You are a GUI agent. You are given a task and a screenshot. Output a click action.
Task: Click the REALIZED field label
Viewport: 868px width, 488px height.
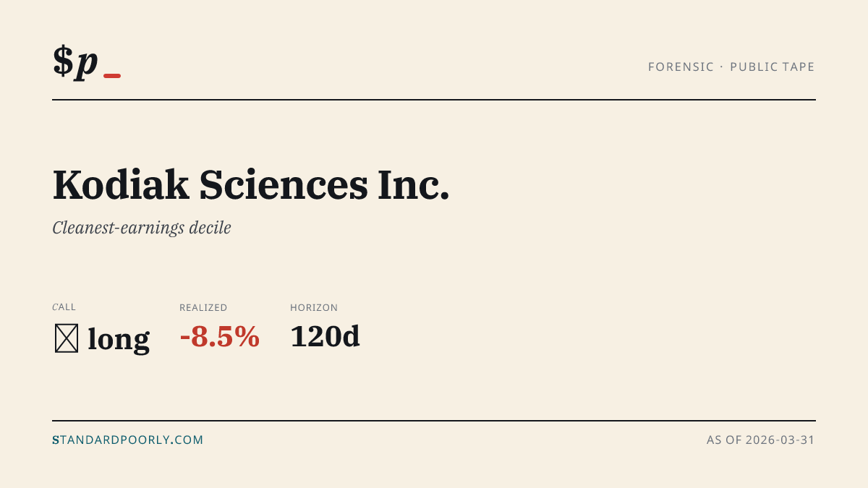tap(203, 307)
